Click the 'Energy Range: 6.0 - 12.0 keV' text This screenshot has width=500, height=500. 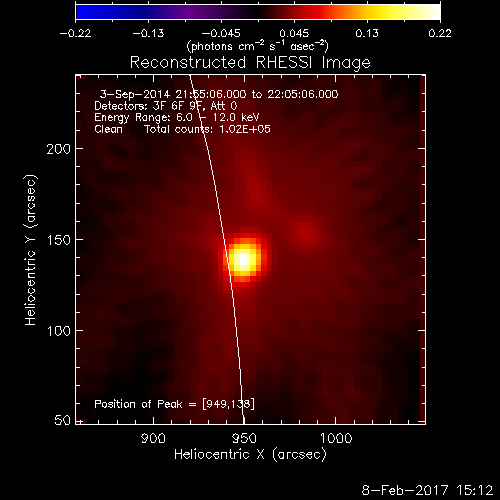point(177,117)
